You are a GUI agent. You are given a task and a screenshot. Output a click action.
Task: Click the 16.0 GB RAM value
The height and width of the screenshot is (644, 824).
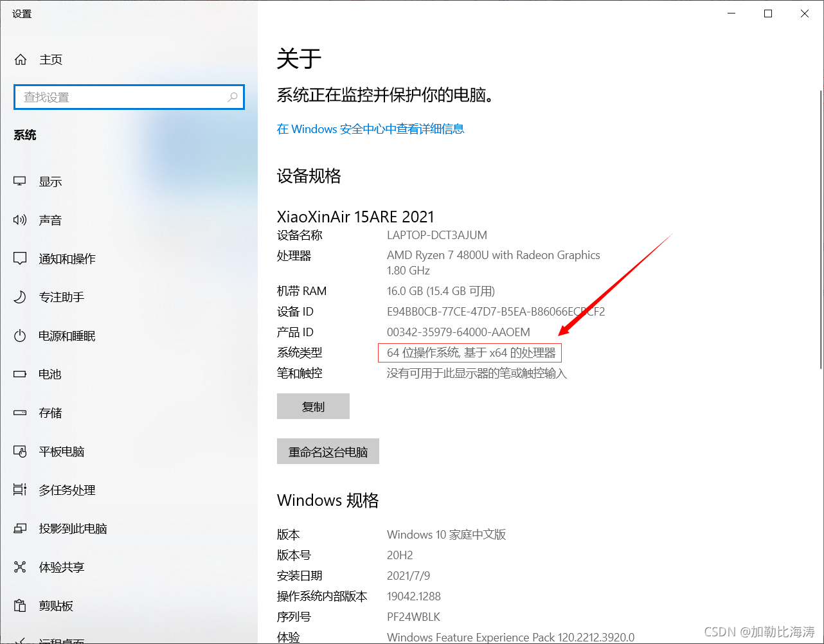(x=441, y=291)
